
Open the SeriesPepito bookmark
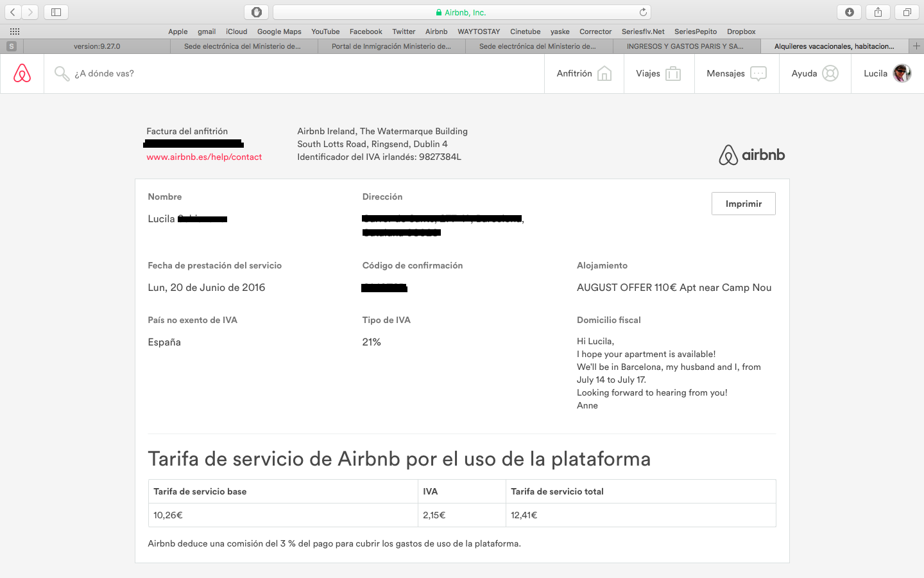696,31
